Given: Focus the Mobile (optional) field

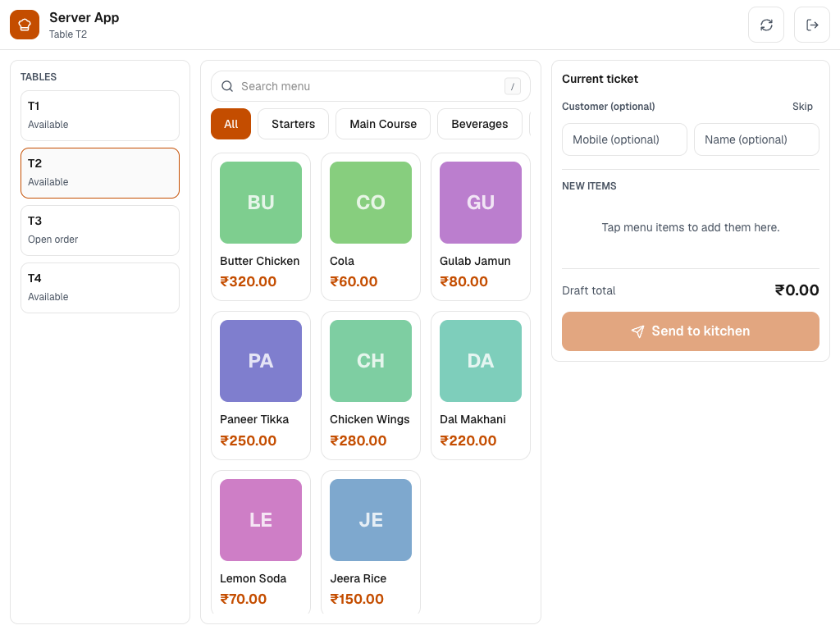Looking at the screenshot, I should click(624, 139).
